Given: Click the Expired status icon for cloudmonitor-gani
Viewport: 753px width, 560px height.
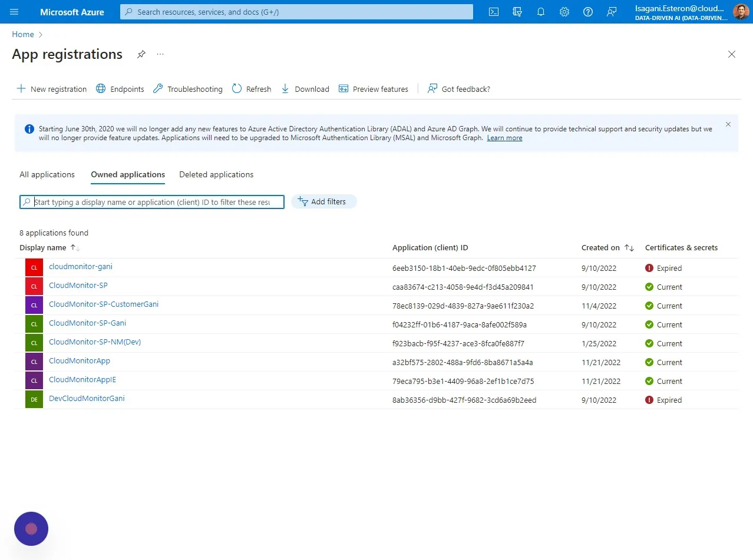Looking at the screenshot, I should (x=649, y=268).
